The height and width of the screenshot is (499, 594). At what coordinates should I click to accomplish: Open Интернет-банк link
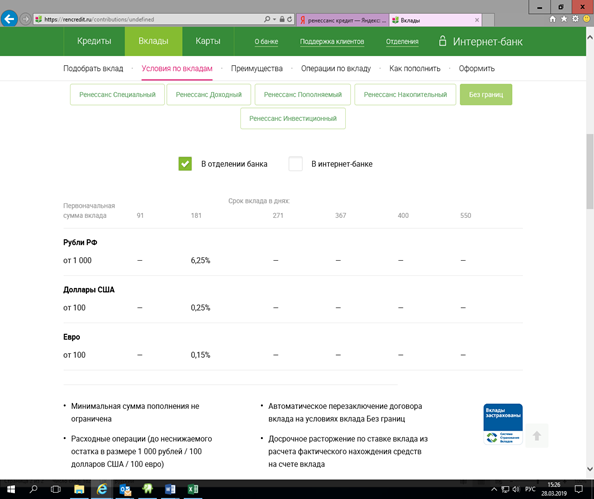click(x=488, y=41)
